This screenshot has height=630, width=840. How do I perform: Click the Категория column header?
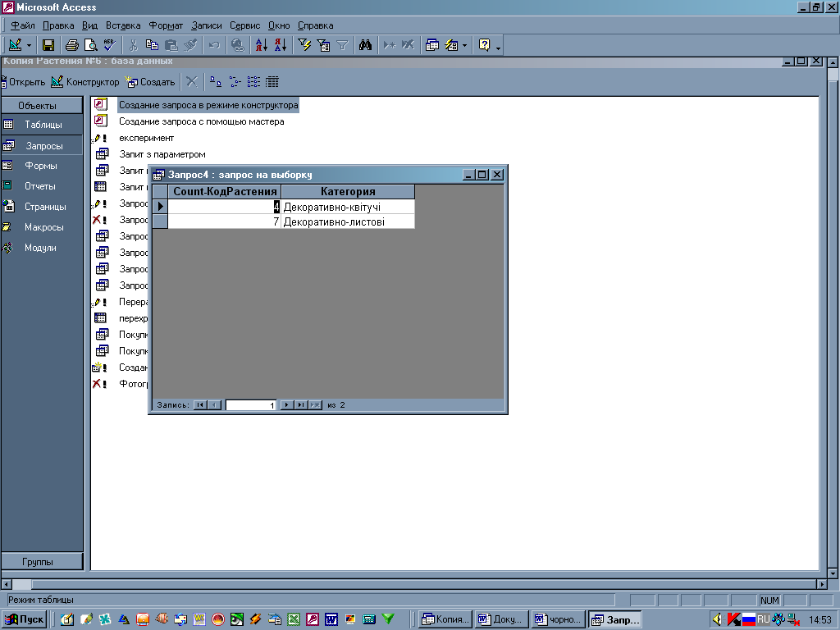(348, 191)
